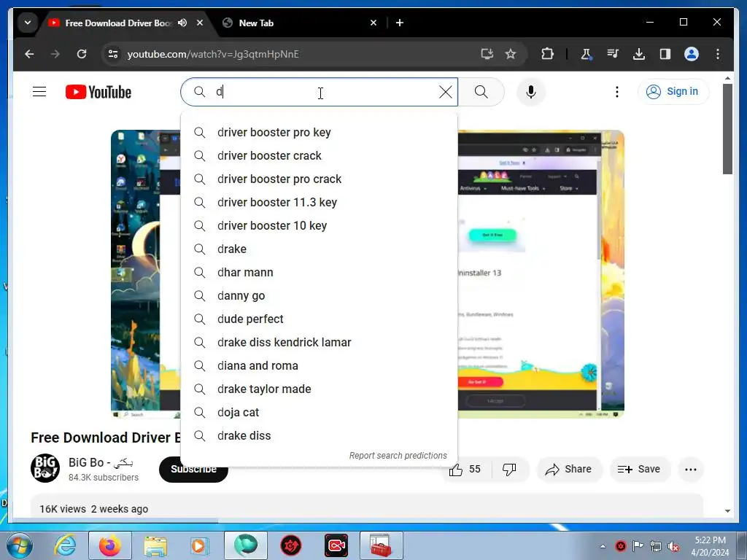Select suggestion 'driver booster crack'
747x560 pixels.
(320, 156)
